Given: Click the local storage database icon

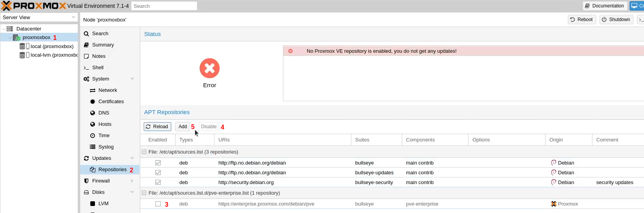Looking at the screenshot, I should tap(22, 46).
